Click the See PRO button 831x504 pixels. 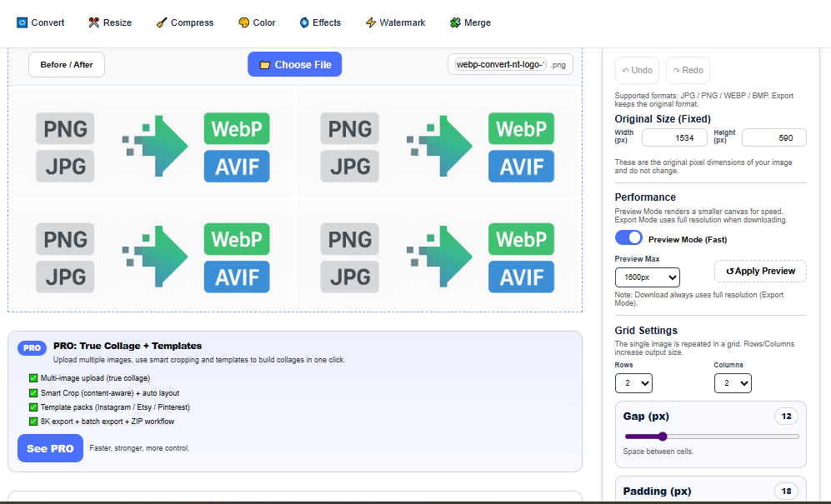point(50,448)
